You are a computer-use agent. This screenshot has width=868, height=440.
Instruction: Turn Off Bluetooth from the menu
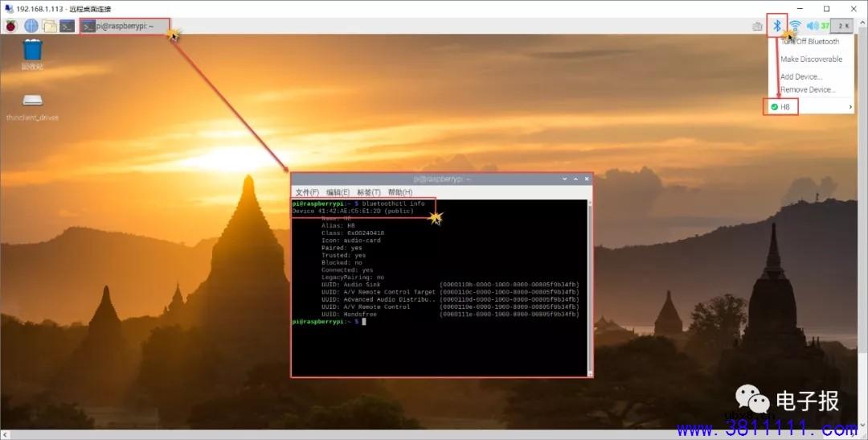click(811, 42)
